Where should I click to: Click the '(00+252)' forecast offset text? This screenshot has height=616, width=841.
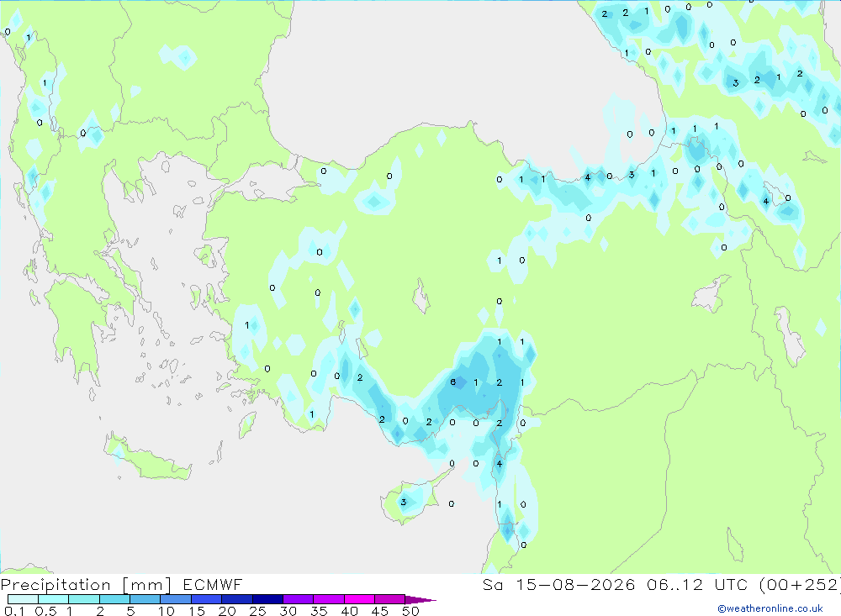coord(800,584)
